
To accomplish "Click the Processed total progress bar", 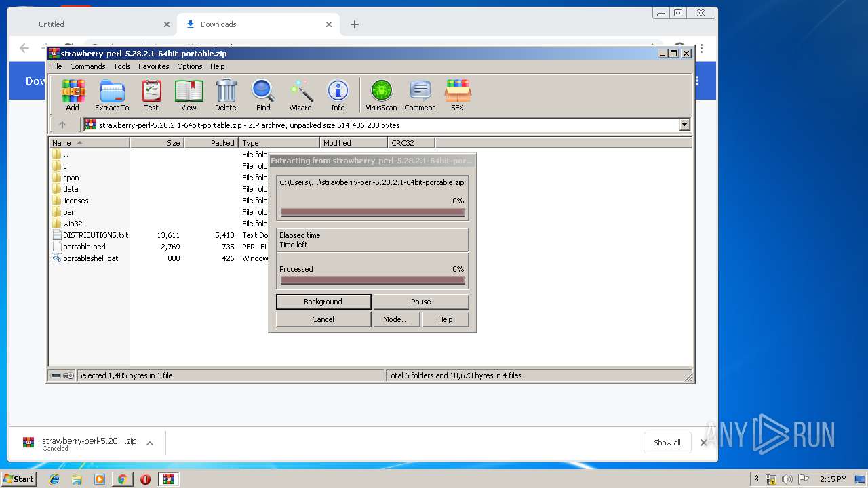I will [x=372, y=281].
